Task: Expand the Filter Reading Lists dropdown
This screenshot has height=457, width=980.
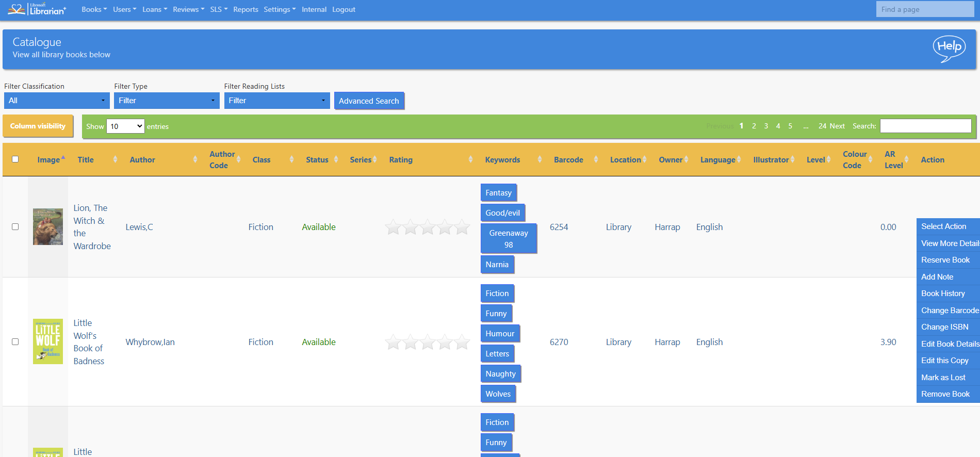Action: [x=277, y=101]
